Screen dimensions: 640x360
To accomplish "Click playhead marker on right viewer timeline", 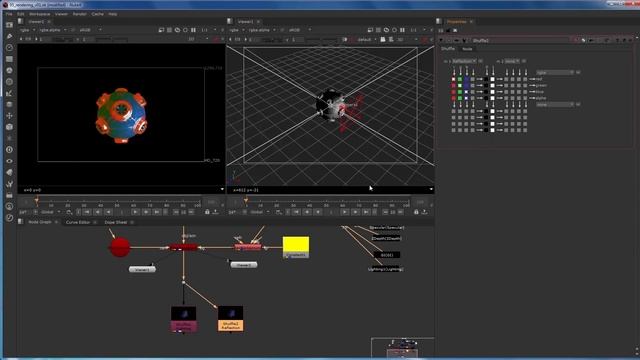I will click(246, 200).
